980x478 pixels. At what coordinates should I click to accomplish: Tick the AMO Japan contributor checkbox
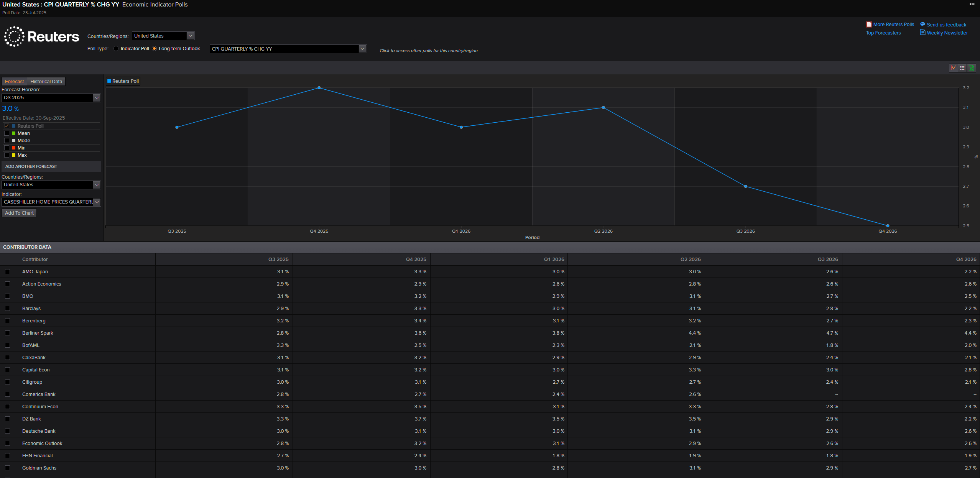7,272
